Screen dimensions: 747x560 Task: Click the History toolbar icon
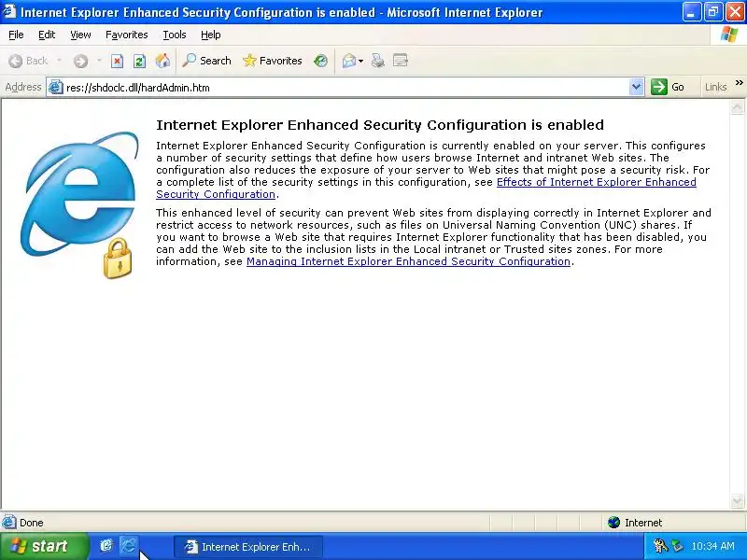[x=320, y=61]
